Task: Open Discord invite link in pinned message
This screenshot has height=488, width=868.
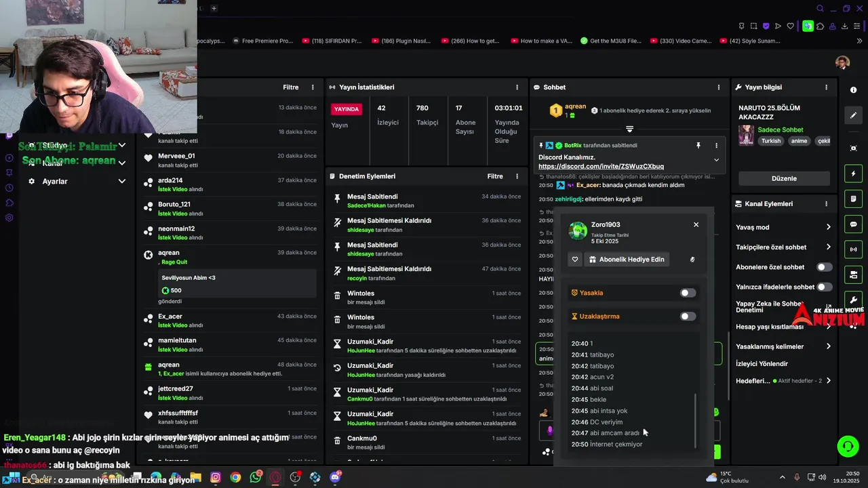Action: pyautogui.click(x=601, y=166)
